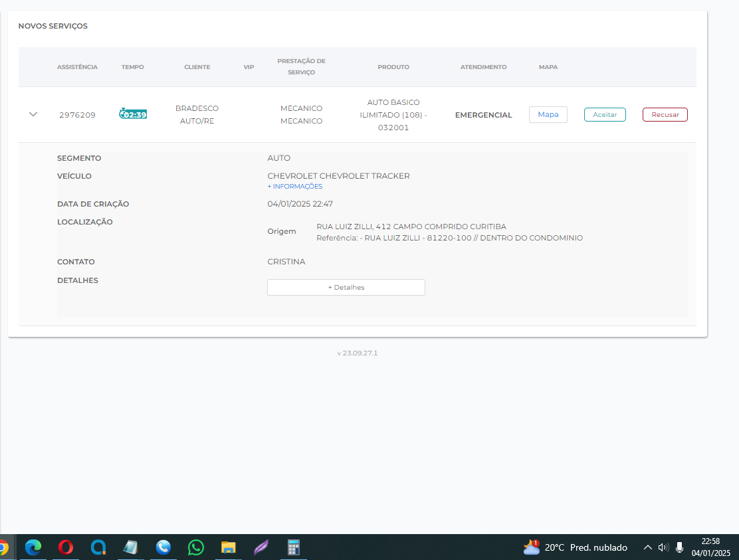
Task: Refuse the service with Recusar button
Action: (x=665, y=114)
